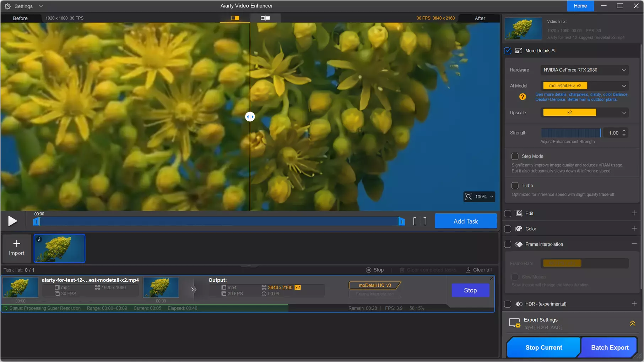Click the Strength value field showing 1.00
Viewport: 644px width, 362px height.
pyautogui.click(x=613, y=133)
